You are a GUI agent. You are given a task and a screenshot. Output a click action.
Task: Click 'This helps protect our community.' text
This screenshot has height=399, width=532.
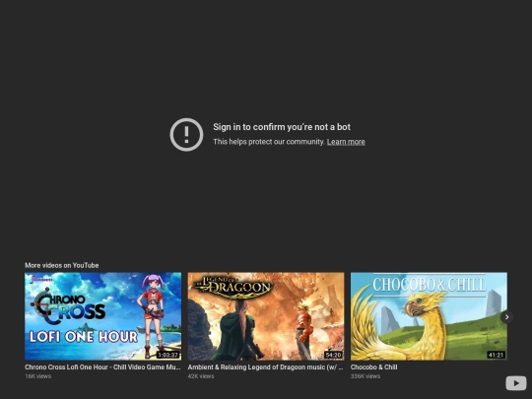[x=269, y=142]
